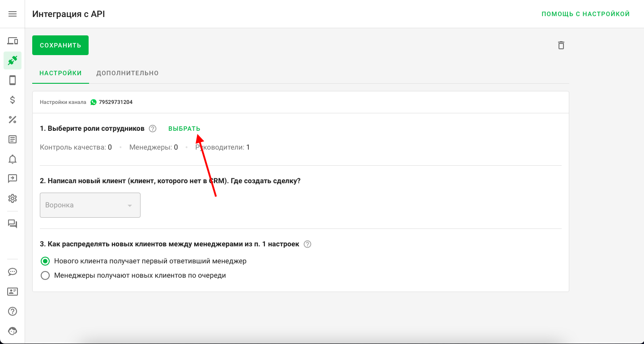Open the devices sidebar icon
This screenshot has width=644, height=344.
tap(13, 41)
